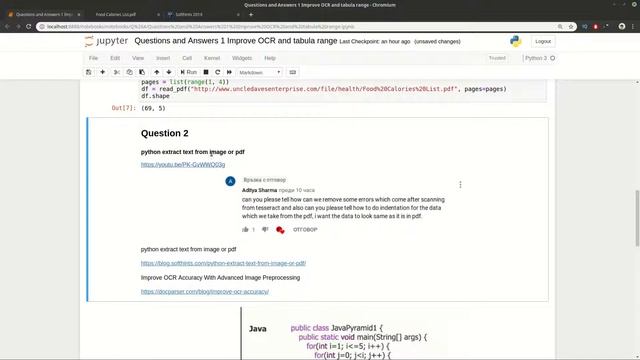Open the docparser improve OCR accuracy link
Viewport: 640px width, 360px height.
click(205, 291)
